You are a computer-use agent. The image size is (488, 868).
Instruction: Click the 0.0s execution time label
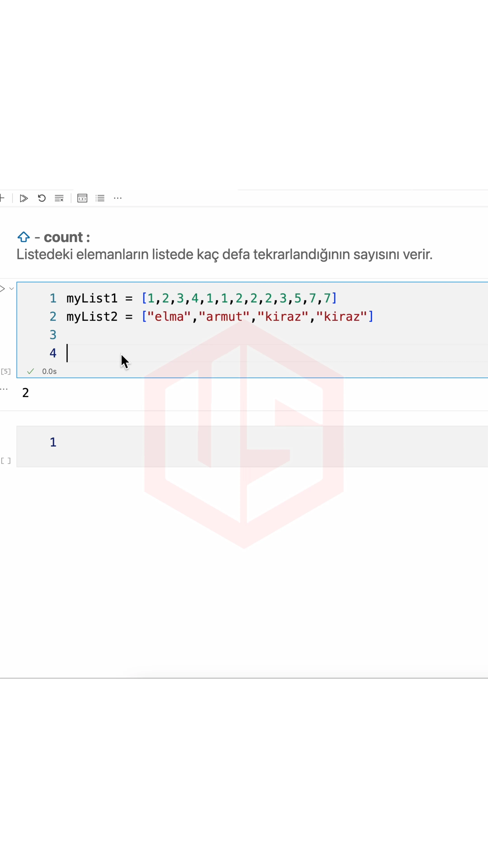click(49, 371)
